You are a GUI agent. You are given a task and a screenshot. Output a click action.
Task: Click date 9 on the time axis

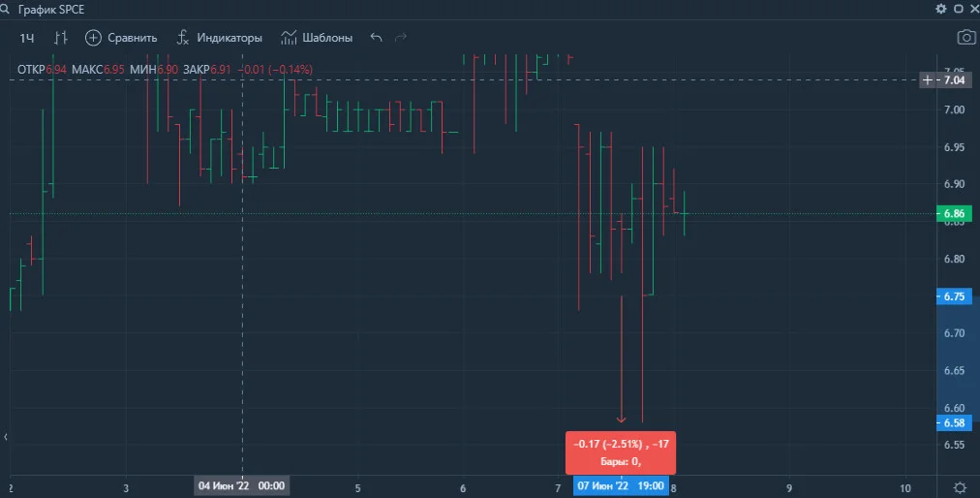pos(789,488)
